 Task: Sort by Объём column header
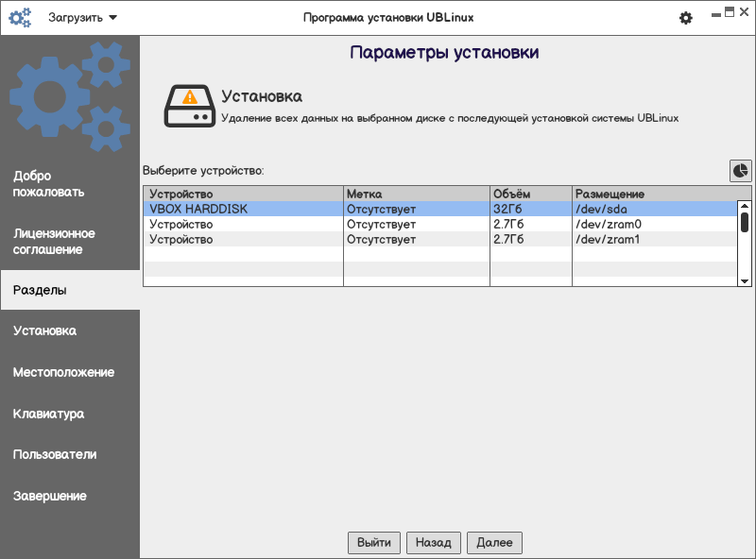(530, 194)
